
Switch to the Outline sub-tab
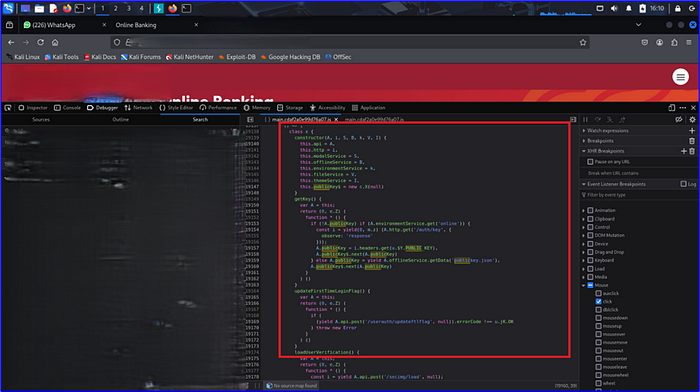tap(121, 120)
